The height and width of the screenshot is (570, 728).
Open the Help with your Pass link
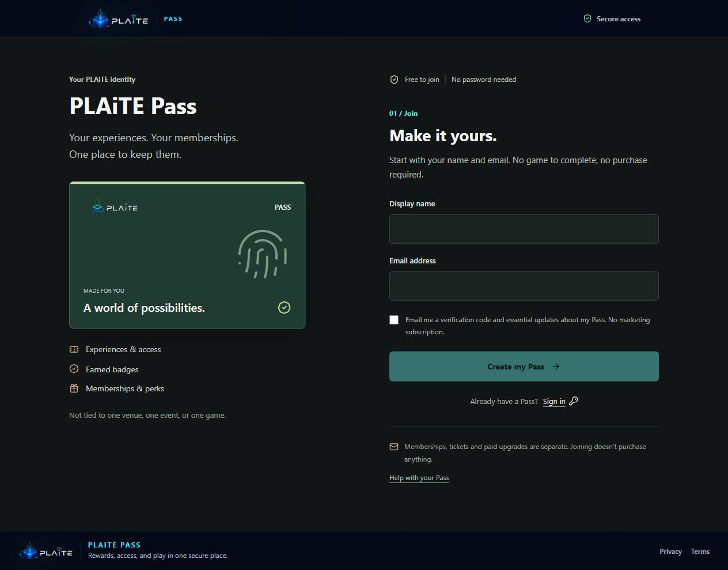[419, 478]
